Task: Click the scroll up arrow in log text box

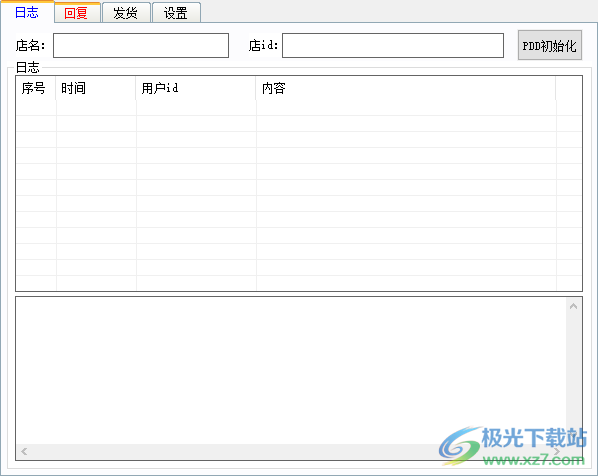Action: click(573, 306)
